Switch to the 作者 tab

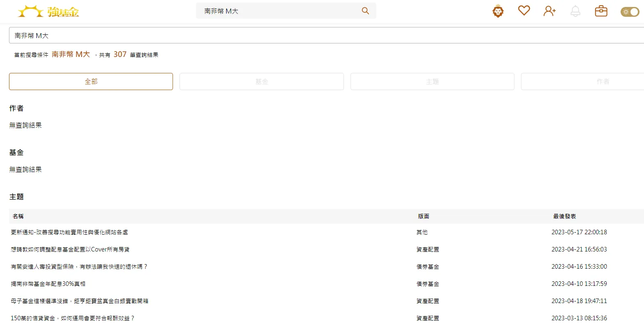coord(583,81)
